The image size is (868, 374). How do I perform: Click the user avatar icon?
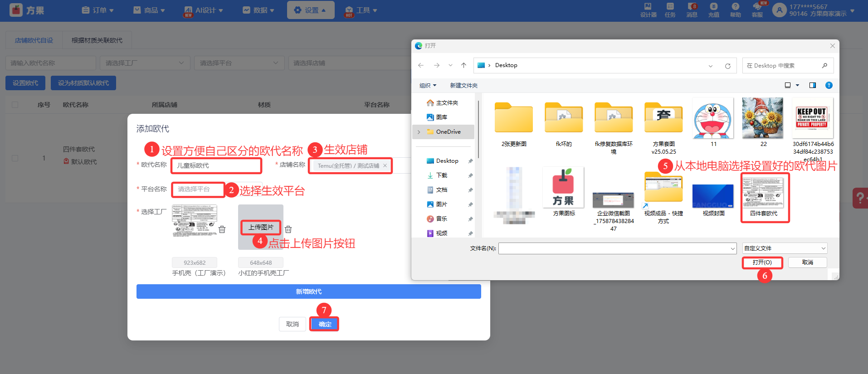[x=779, y=10]
